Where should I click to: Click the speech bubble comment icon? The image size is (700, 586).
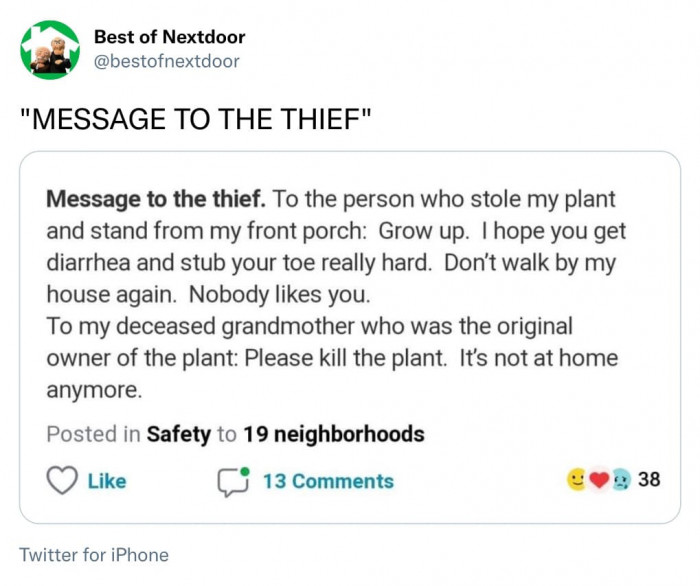coord(233,481)
